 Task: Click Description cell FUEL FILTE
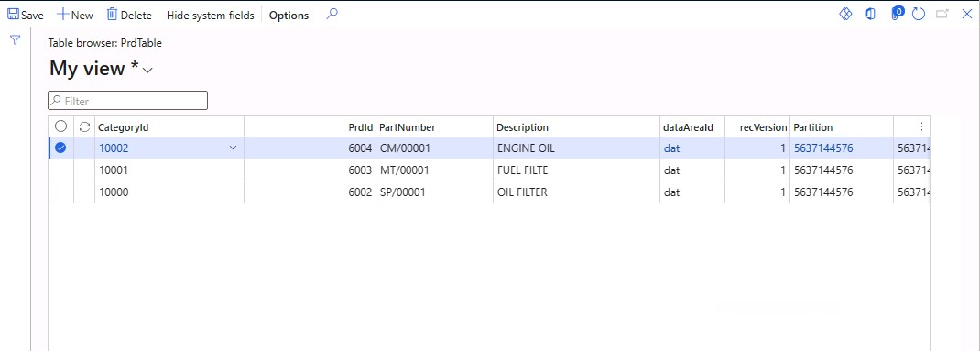tap(576, 170)
